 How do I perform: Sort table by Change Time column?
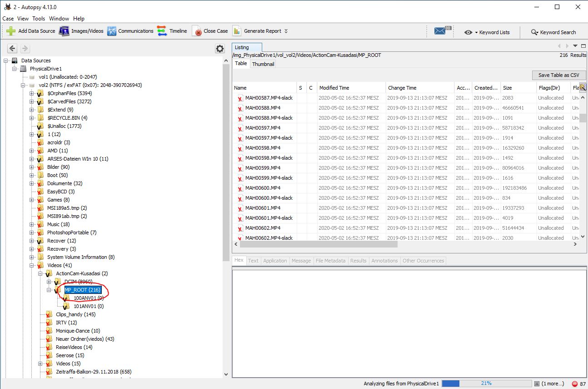pyautogui.click(x=419, y=88)
